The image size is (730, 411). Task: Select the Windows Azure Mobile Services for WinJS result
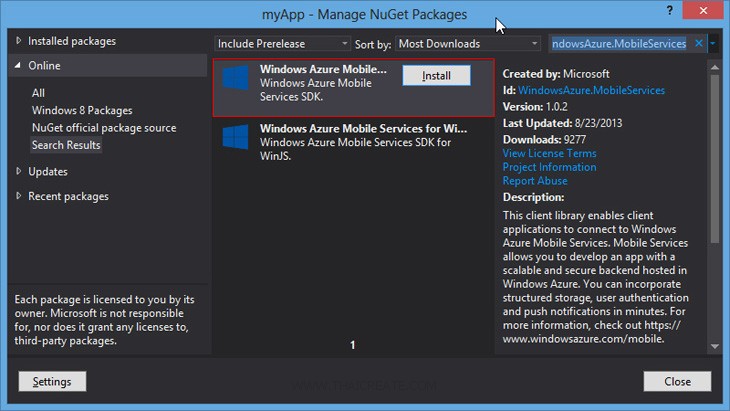(353, 141)
